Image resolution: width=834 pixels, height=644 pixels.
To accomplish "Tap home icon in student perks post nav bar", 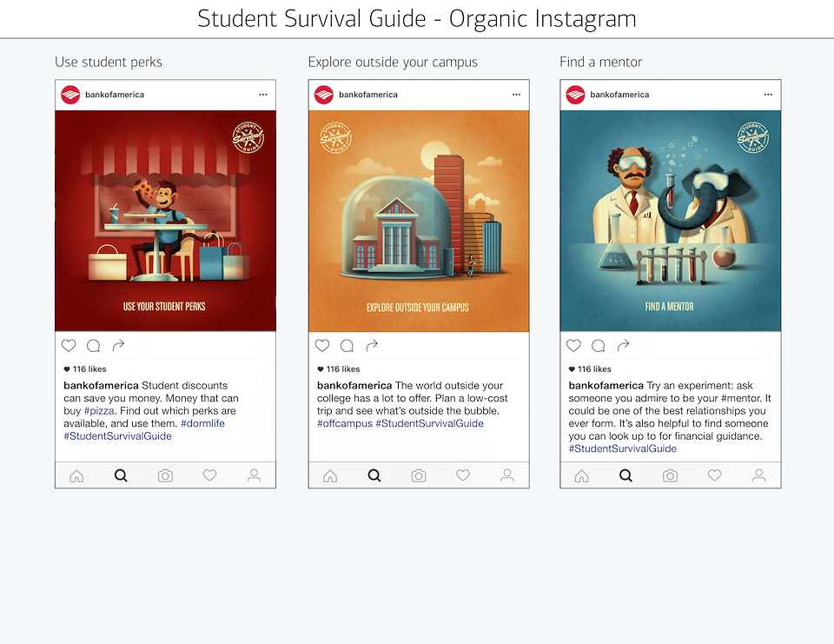I will click(x=76, y=475).
